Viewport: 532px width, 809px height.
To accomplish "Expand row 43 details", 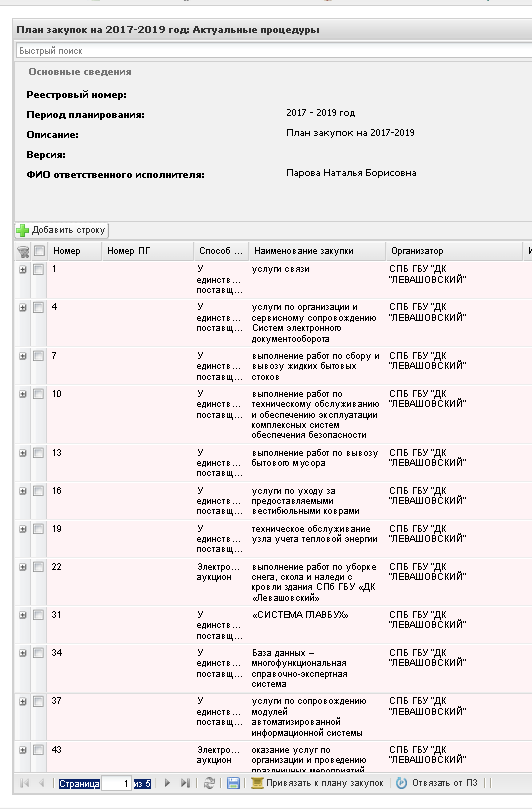I will point(23,750).
